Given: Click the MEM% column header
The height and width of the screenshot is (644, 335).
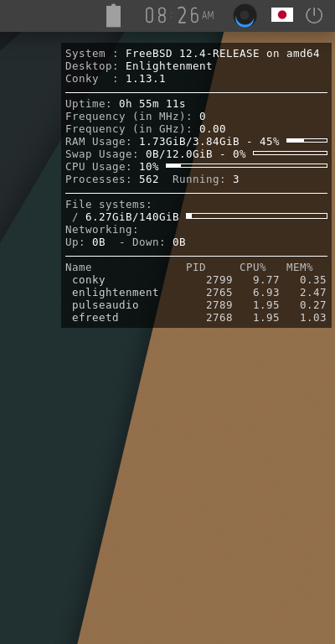Looking at the screenshot, I should point(300,267).
